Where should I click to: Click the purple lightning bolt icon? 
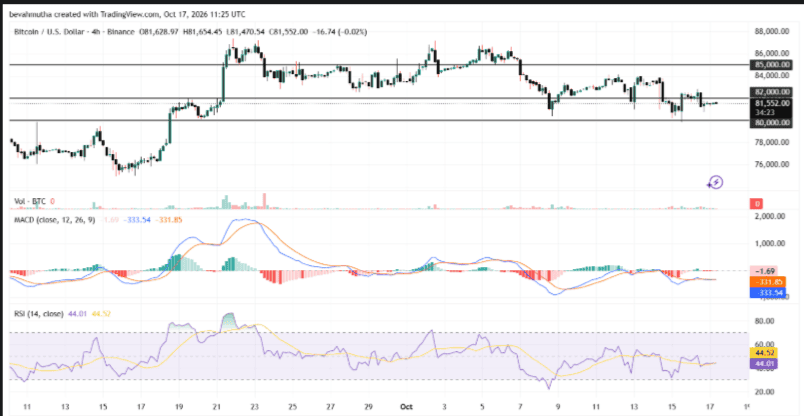715,182
